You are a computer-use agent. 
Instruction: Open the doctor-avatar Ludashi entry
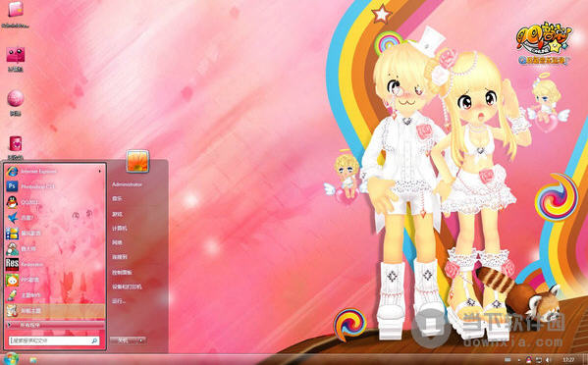point(54,249)
